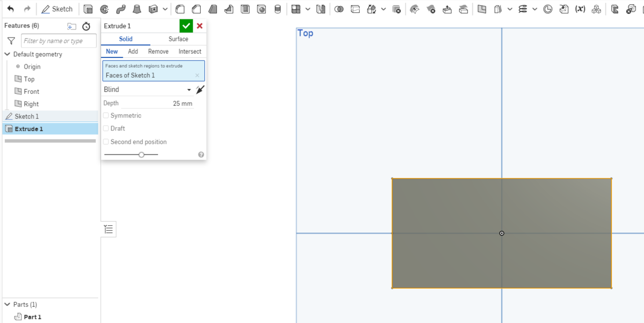Open the Mirror tool
This screenshot has height=323, width=644.
(x=320, y=9)
